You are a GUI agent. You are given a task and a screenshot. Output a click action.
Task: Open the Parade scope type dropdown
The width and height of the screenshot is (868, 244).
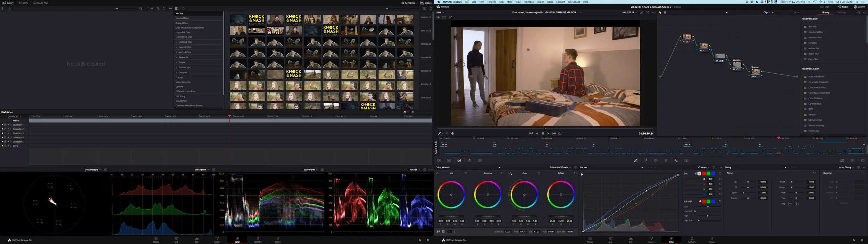pos(415,170)
